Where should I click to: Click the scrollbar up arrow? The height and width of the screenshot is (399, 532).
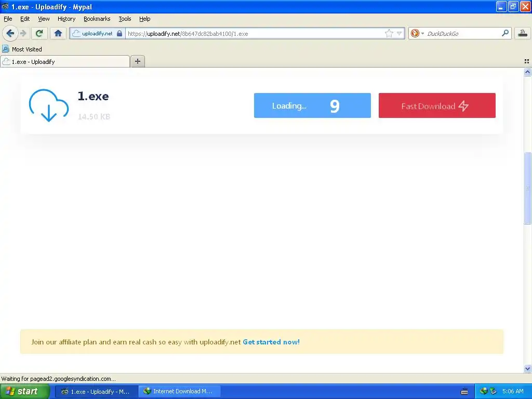tap(527, 72)
